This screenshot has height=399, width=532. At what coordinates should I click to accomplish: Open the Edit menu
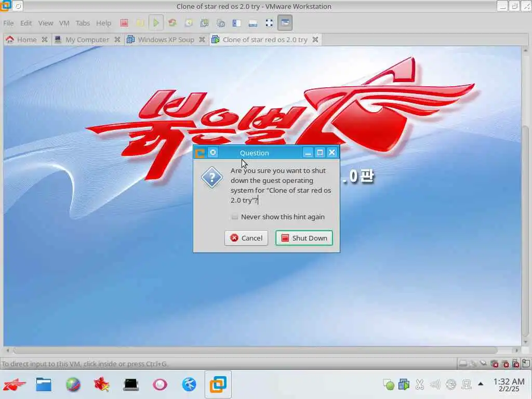[x=26, y=23]
